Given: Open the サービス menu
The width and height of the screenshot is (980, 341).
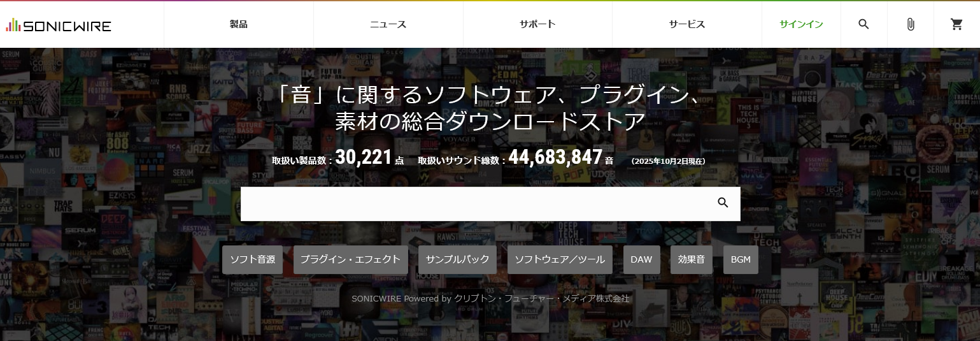Looking at the screenshot, I should pos(686,24).
